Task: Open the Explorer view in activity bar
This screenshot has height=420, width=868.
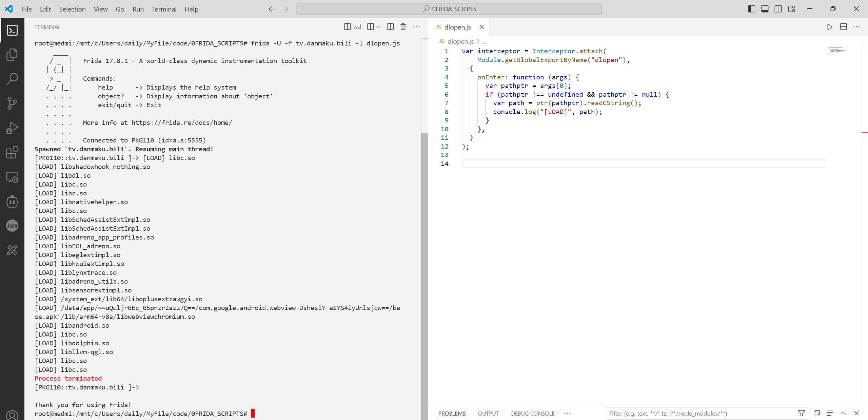Action: pos(12,55)
